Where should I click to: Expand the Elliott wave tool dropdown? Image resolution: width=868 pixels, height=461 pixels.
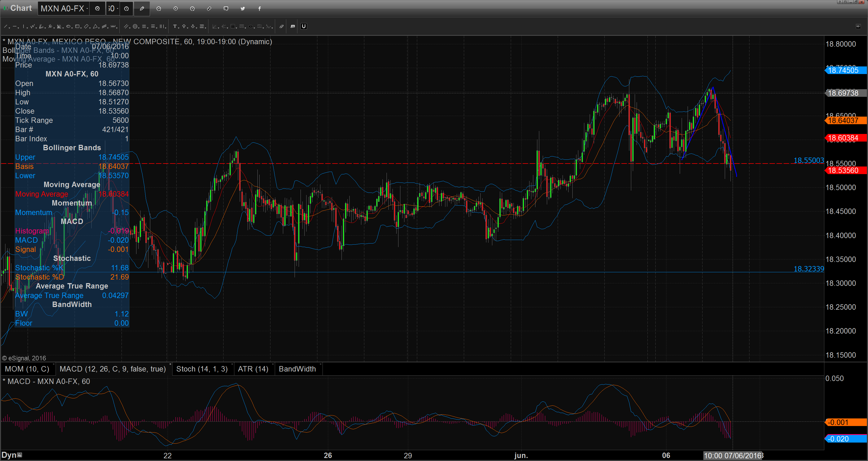click(x=272, y=28)
